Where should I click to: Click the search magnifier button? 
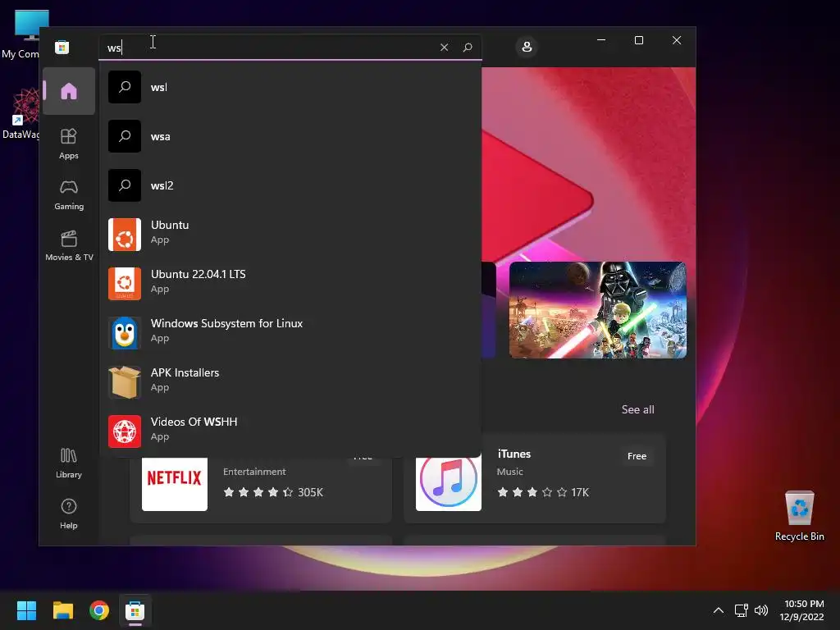click(467, 47)
